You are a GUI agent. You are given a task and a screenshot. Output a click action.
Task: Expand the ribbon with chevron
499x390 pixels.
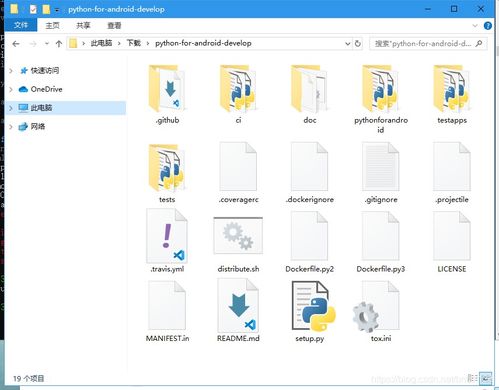(475, 26)
